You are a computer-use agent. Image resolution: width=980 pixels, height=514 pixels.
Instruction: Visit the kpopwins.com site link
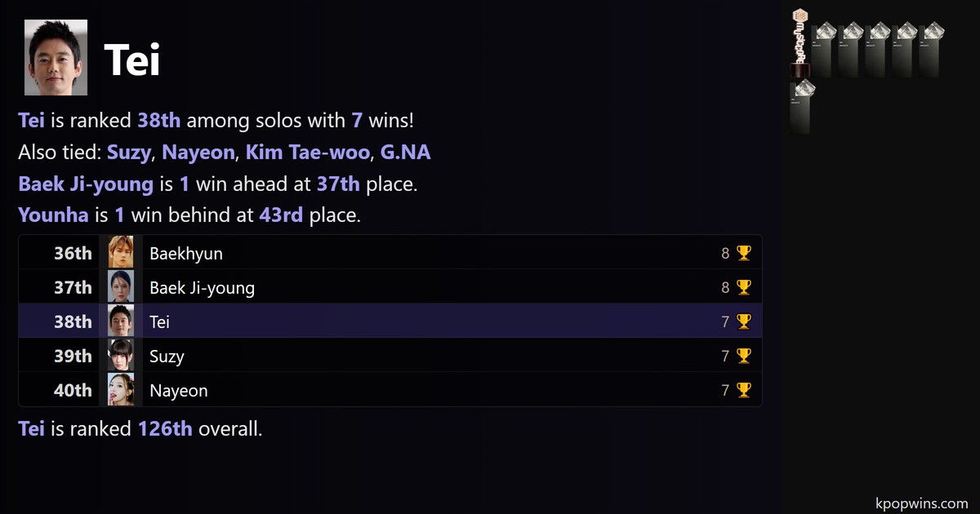point(920,503)
